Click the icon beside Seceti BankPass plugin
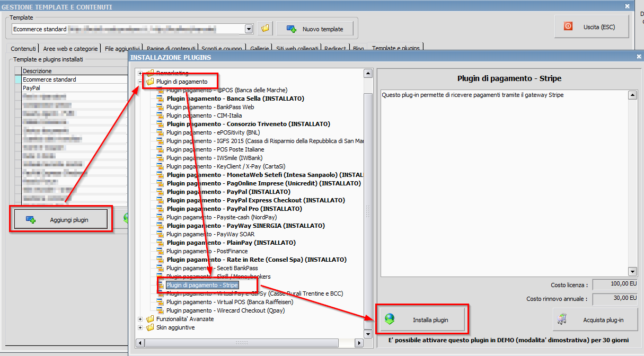 (x=161, y=268)
